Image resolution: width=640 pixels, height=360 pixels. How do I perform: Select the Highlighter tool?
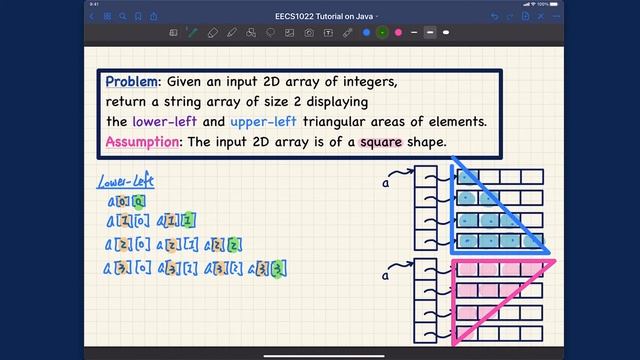pos(232,33)
